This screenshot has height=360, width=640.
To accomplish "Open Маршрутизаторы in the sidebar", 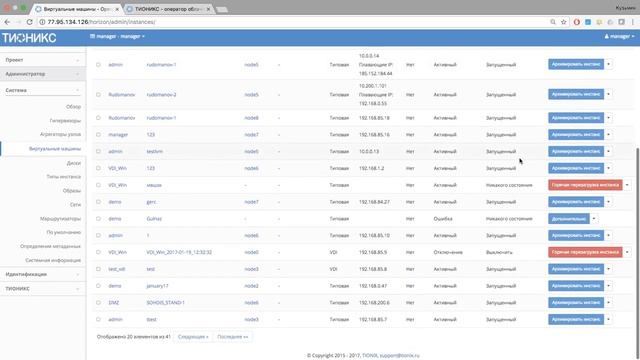I will (x=60, y=219).
